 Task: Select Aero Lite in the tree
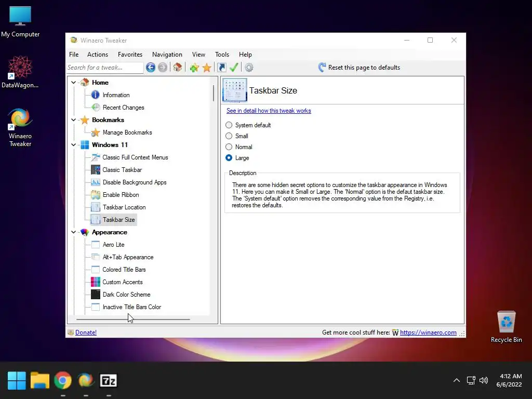point(113,245)
